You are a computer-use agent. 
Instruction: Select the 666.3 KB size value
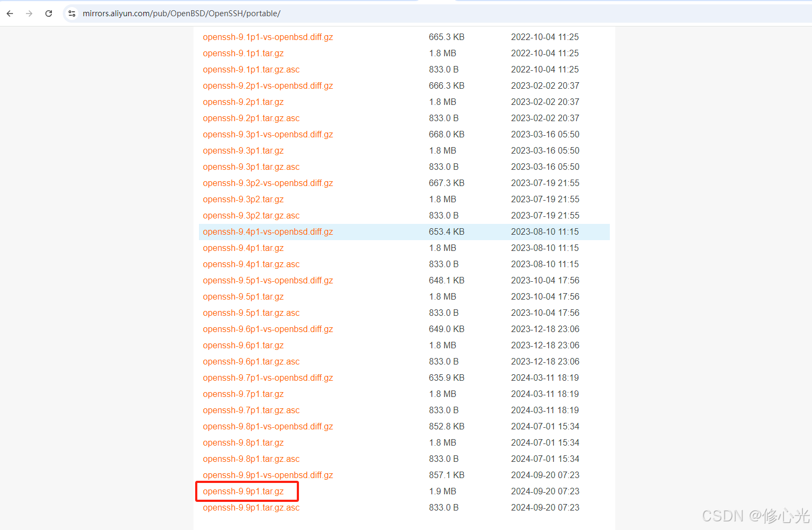(447, 85)
